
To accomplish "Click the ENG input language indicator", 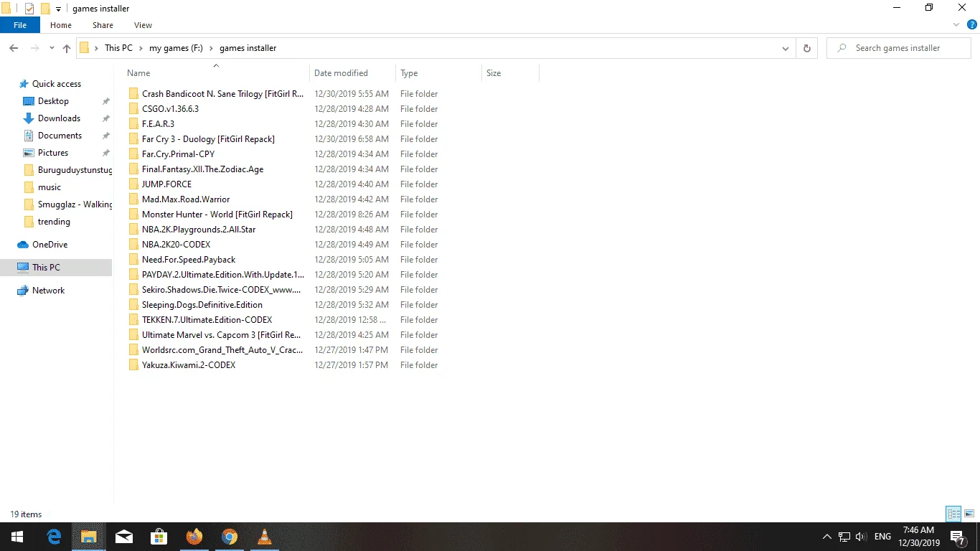I will [882, 537].
